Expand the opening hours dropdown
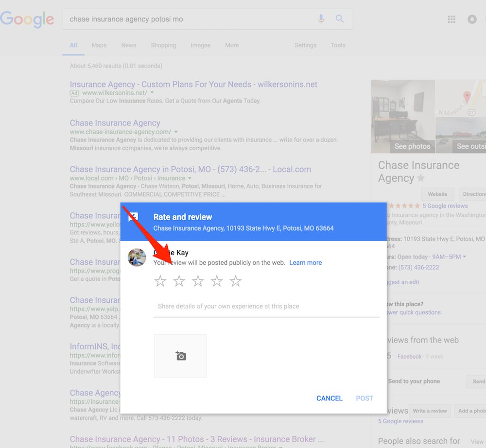This screenshot has width=486, height=448. pyautogui.click(x=464, y=257)
